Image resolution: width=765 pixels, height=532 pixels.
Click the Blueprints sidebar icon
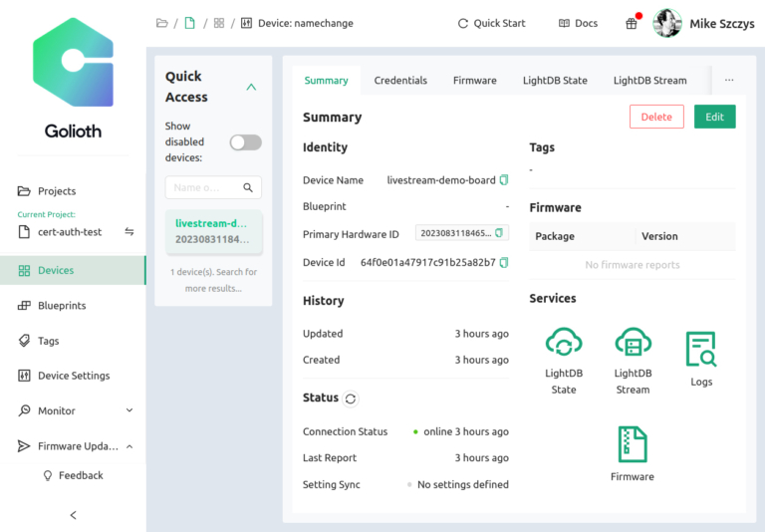pyautogui.click(x=24, y=306)
